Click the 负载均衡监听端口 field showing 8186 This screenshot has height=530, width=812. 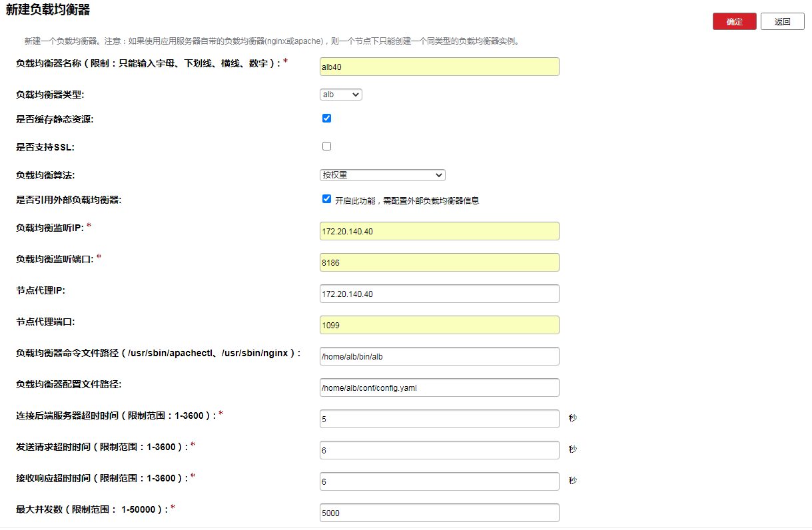click(439, 262)
